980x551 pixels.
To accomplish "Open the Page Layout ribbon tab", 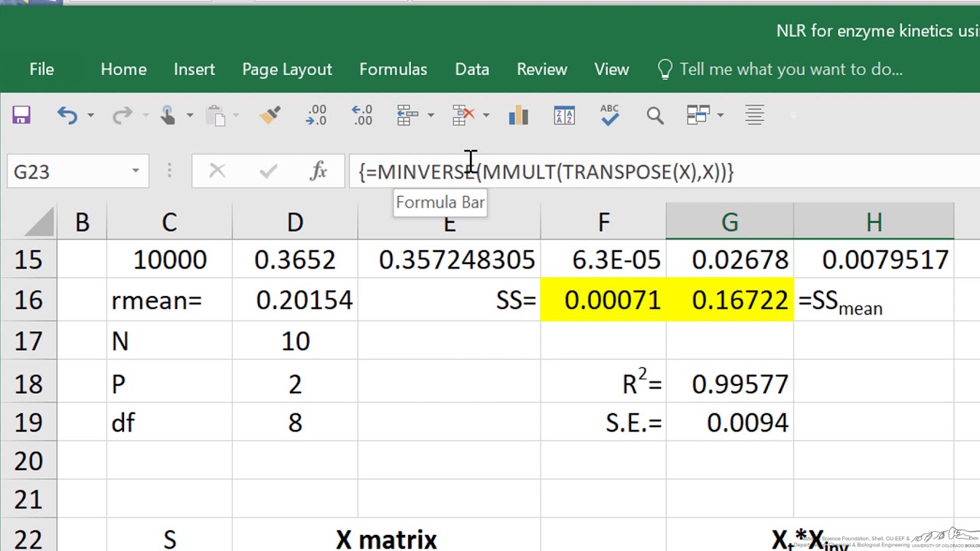I will (x=287, y=70).
